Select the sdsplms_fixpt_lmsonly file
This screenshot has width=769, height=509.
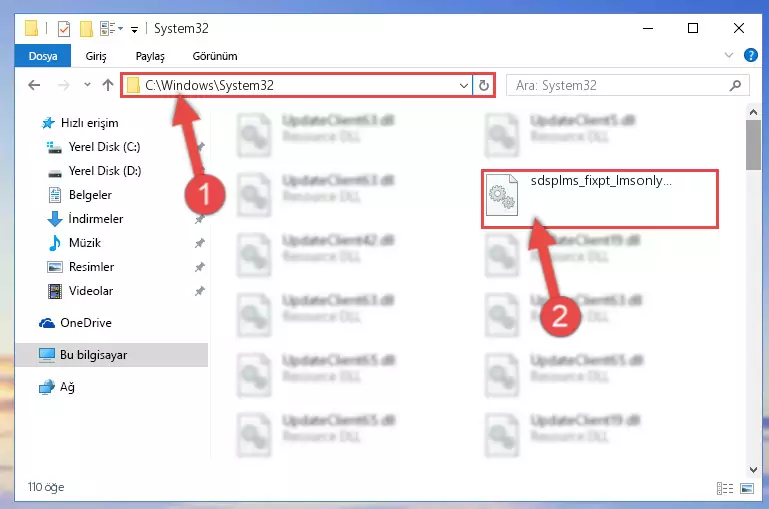(x=600, y=199)
